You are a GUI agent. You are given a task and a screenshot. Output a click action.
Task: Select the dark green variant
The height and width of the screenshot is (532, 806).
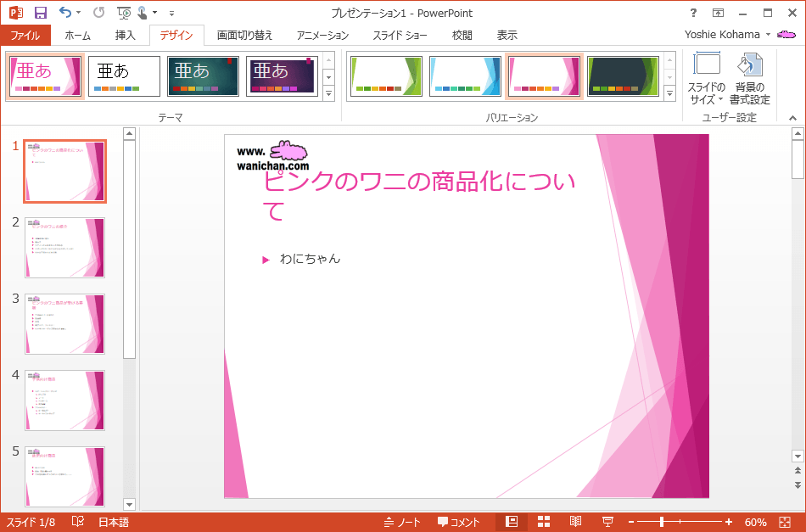coord(623,76)
